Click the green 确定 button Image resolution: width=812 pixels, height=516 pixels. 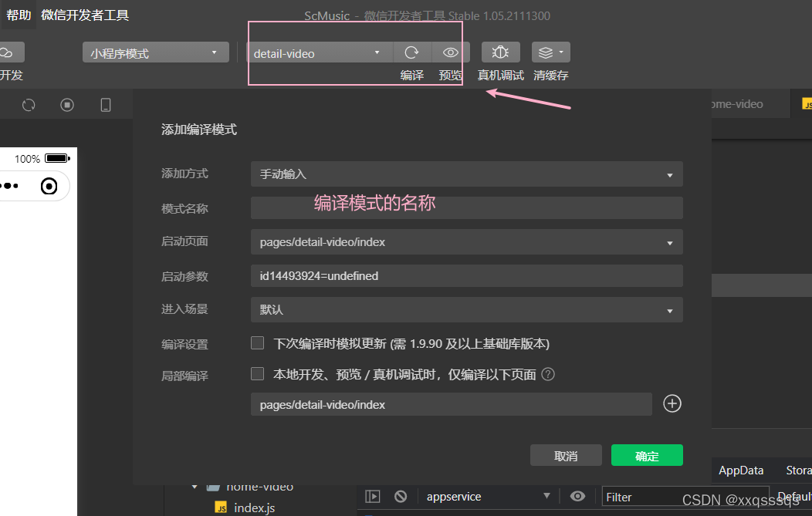coord(647,455)
